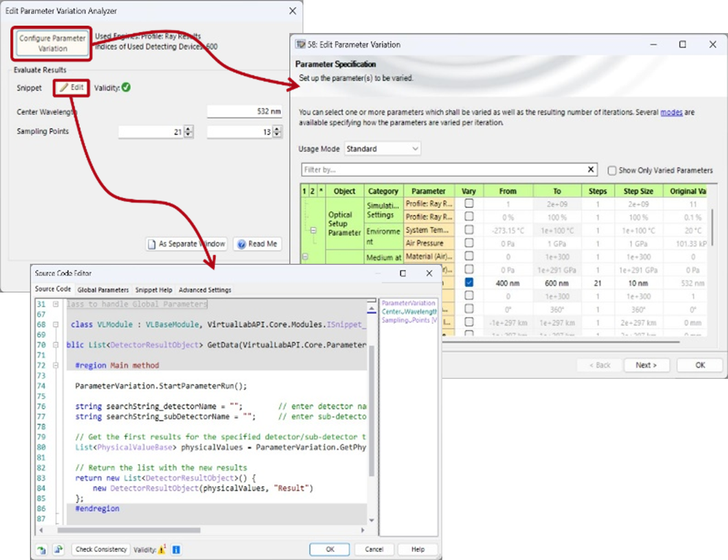Open the Global Parameters tab
Screen dimensions: 728x560
click(103, 289)
